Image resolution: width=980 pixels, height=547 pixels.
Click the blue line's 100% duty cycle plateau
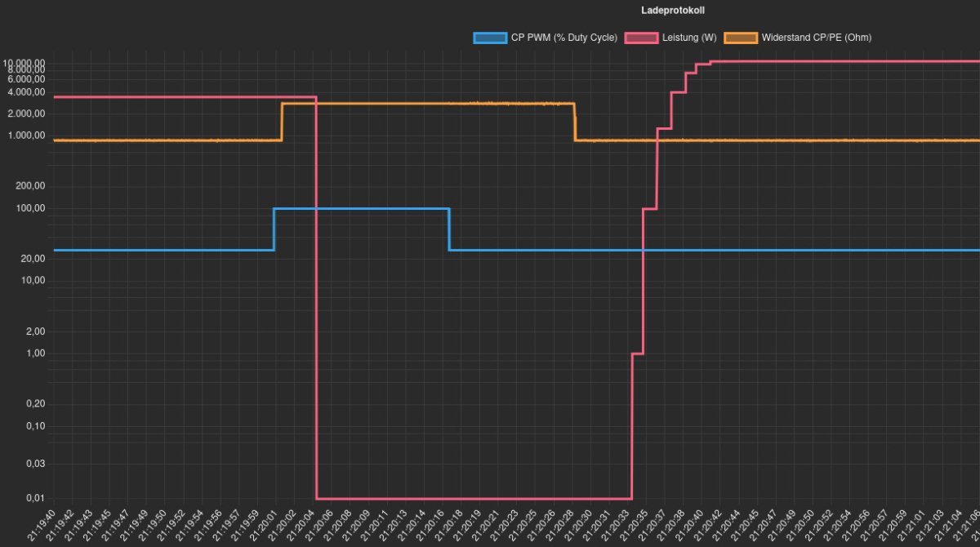[x=359, y=209]
